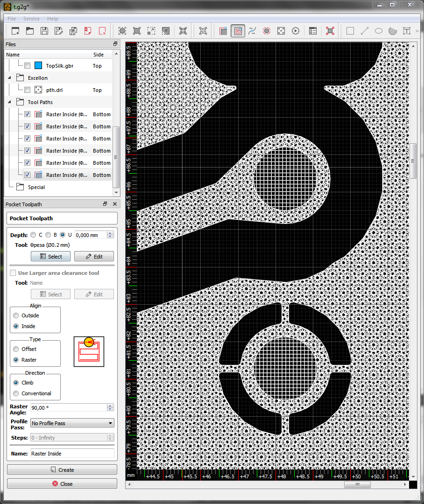This screenshot has height=504, width=424.
Task: Select the Line drawing tool
Action: pyautogui.click(x=365, y=31)
